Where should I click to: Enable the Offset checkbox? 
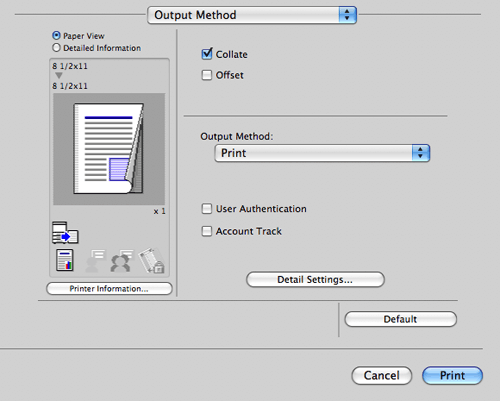(x=207, y=75)
